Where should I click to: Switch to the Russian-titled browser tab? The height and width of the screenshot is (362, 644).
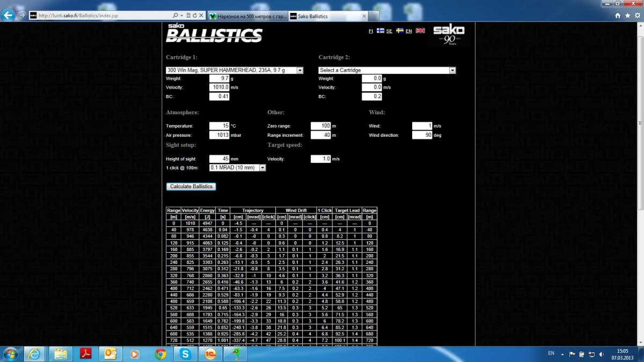click(247, 16)
